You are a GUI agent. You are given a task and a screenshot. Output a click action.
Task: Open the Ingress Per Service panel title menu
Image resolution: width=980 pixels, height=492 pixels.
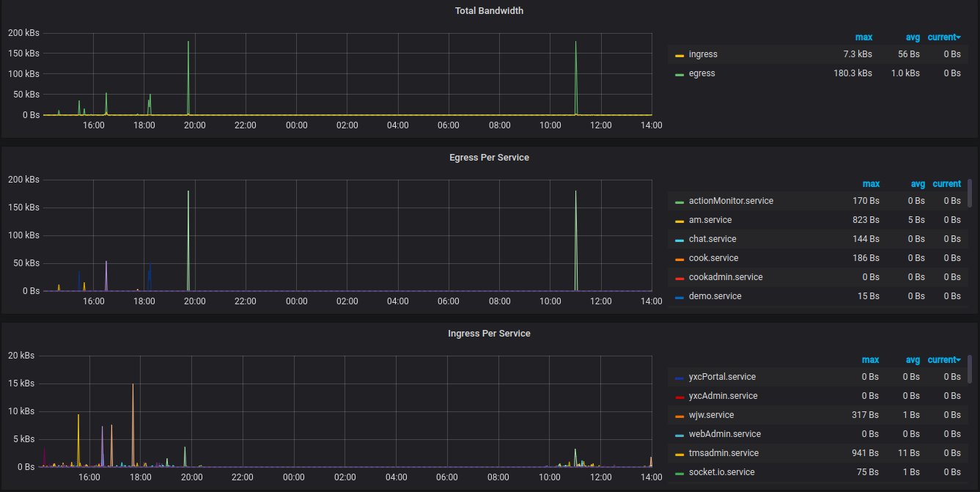489,334
